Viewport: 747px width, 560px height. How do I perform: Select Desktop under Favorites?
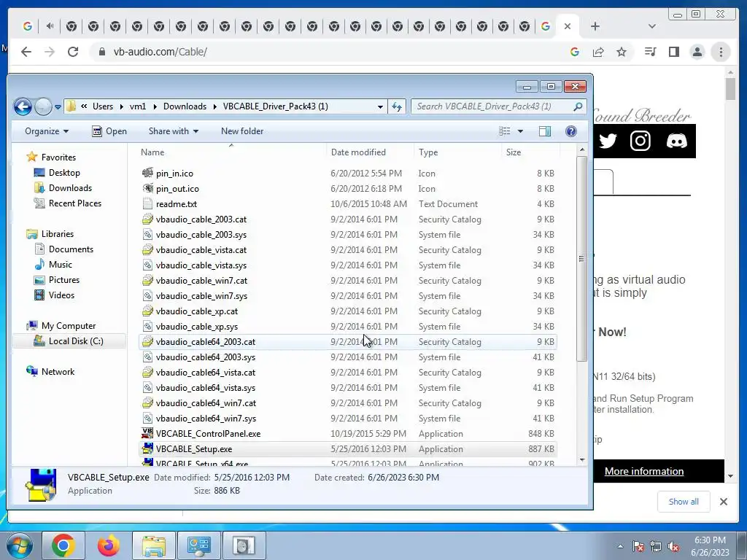64,173
